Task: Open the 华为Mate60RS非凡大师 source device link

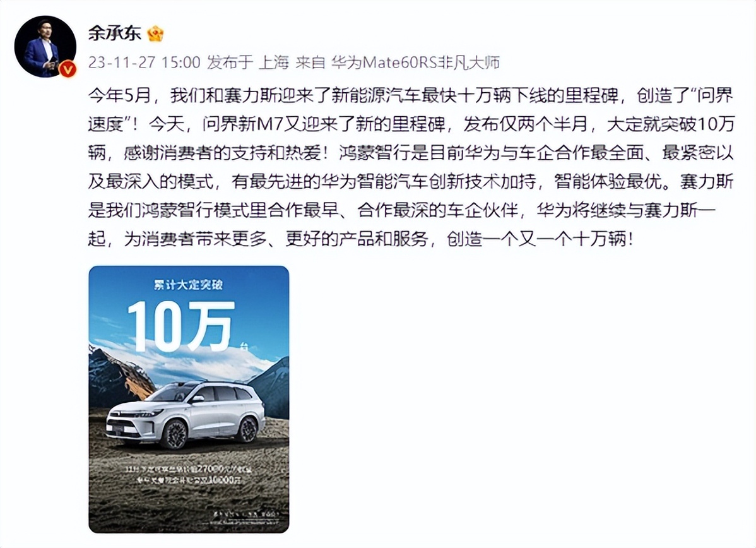Action: pyautogui.click(x=416, y=63)
